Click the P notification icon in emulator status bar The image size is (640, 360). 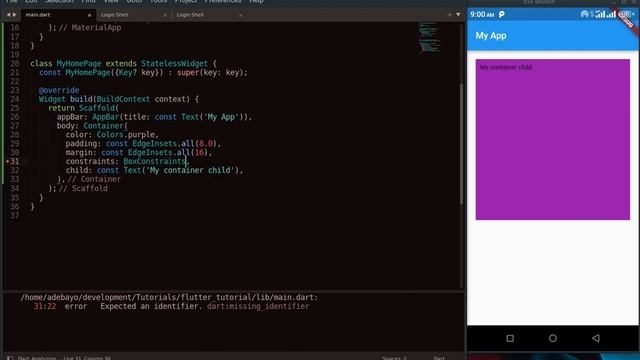pyautogui.click(x=502, y=15)
